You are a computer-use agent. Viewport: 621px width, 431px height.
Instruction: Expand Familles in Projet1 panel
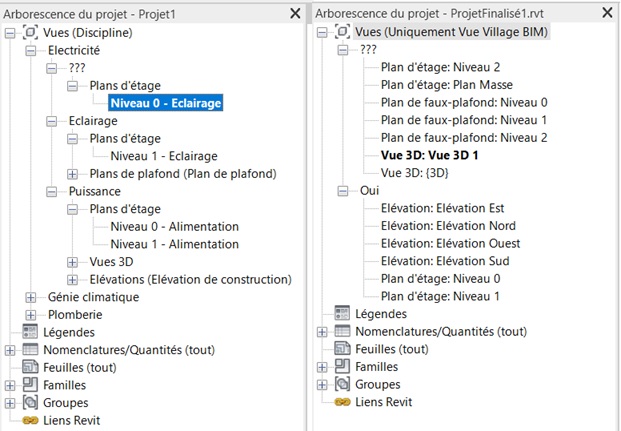click(x=10, y=385)
